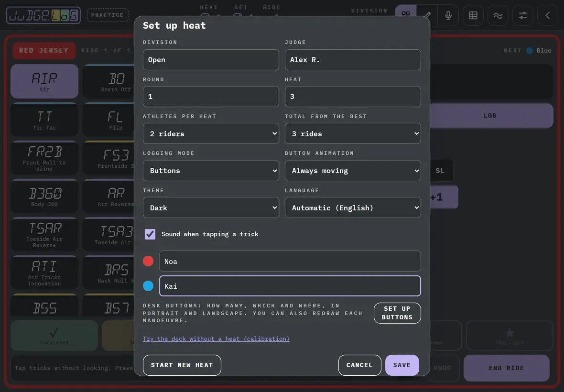Click the Round number field
The height and width of the screenshot is (392, 564).
tap(211, 97)
